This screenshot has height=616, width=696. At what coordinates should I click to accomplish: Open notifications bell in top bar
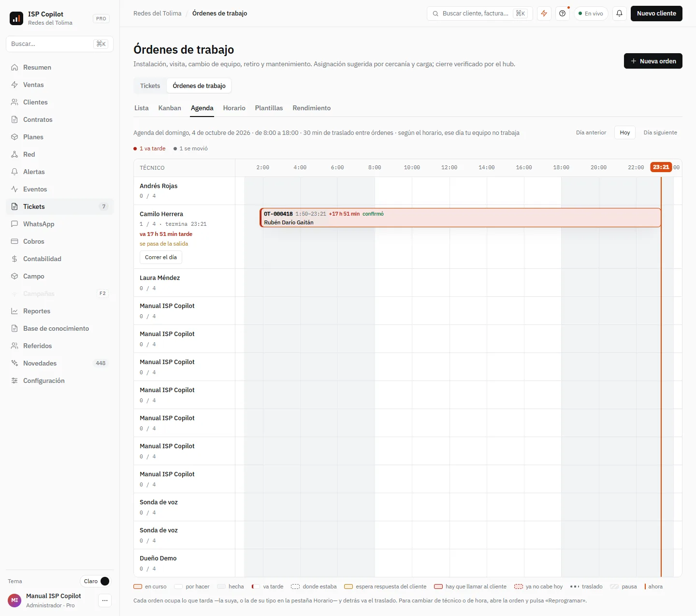(619, 14)
